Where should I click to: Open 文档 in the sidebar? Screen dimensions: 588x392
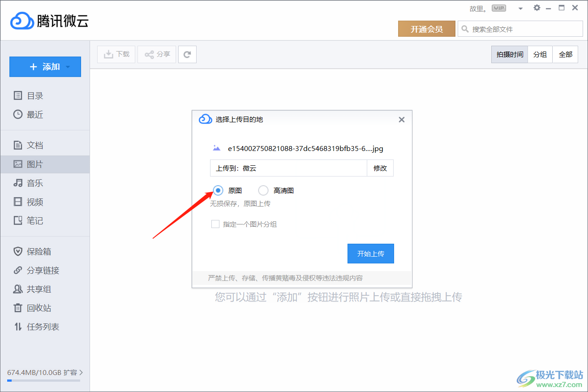pos(45,145)
